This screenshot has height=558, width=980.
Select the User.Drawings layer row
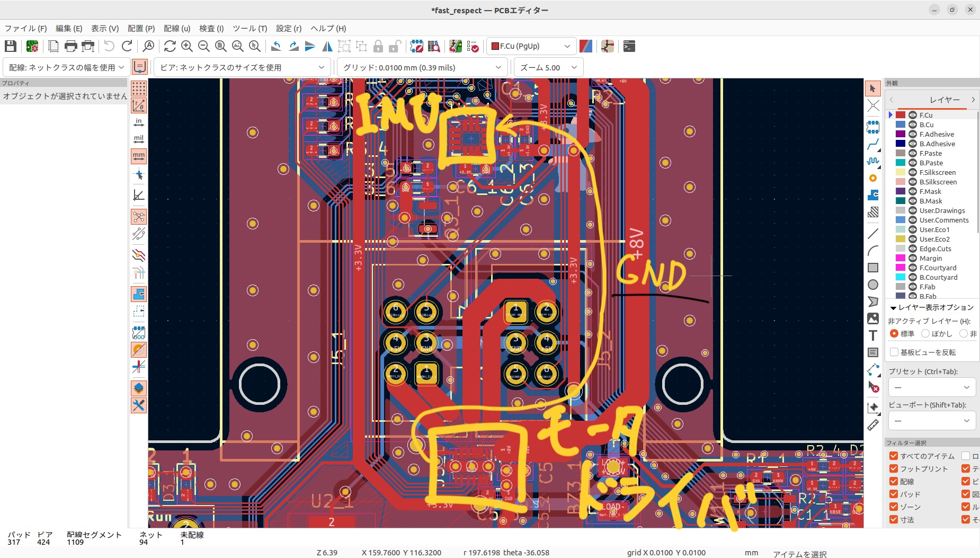tap(932, 210)
